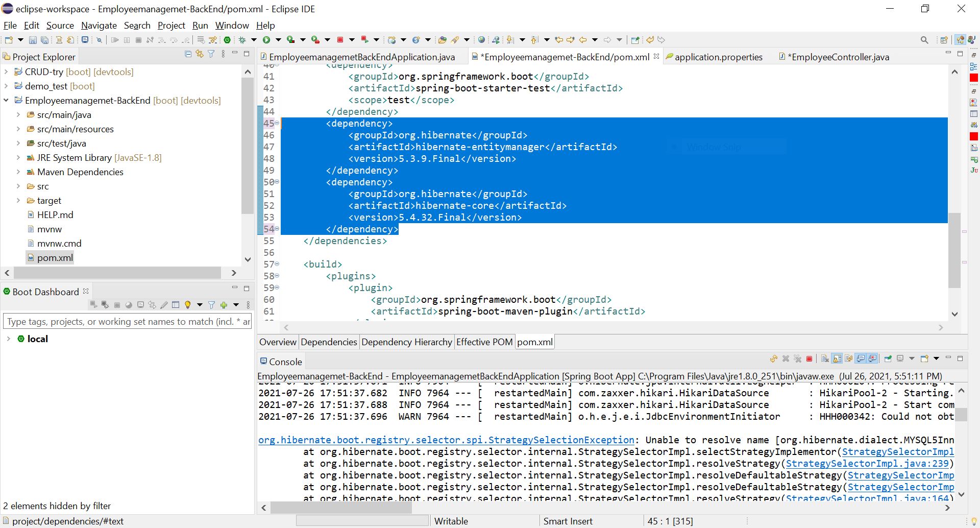Screen dimensions: 980x528
Task: Toggle Show Console When Standard Error Changes
Action: (x=873, y=359)
